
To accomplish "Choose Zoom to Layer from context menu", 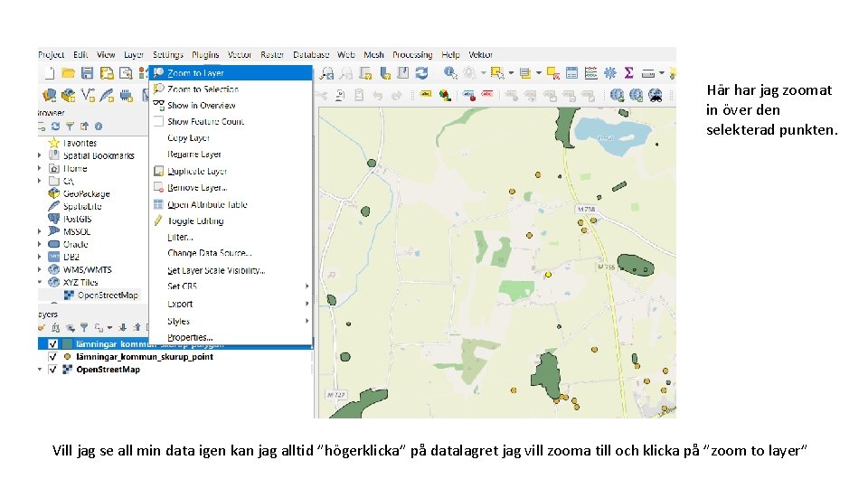I will coord(195,73).
